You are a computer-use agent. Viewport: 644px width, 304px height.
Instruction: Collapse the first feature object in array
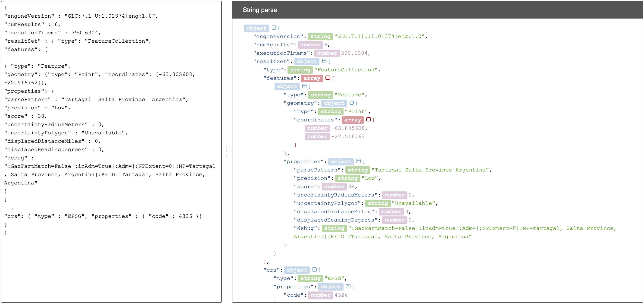[304, 86]
